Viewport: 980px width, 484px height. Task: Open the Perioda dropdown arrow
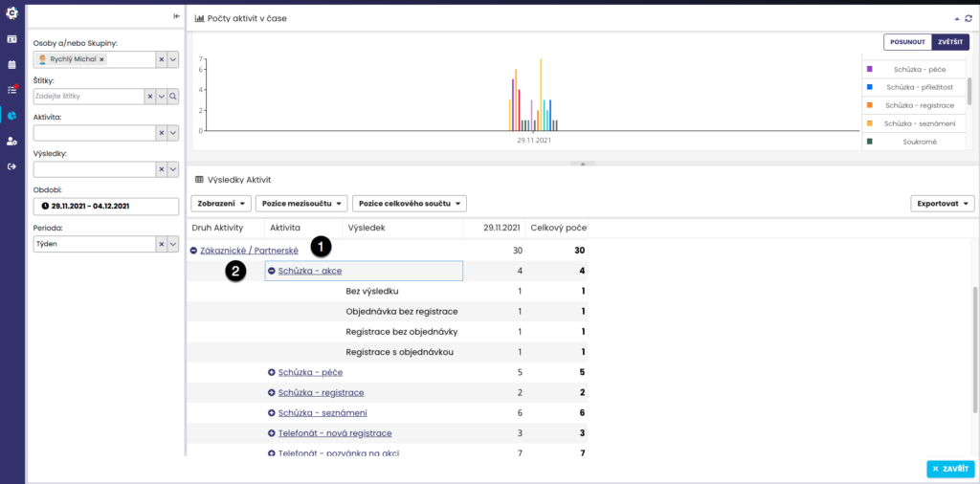[x=173, y=244]
